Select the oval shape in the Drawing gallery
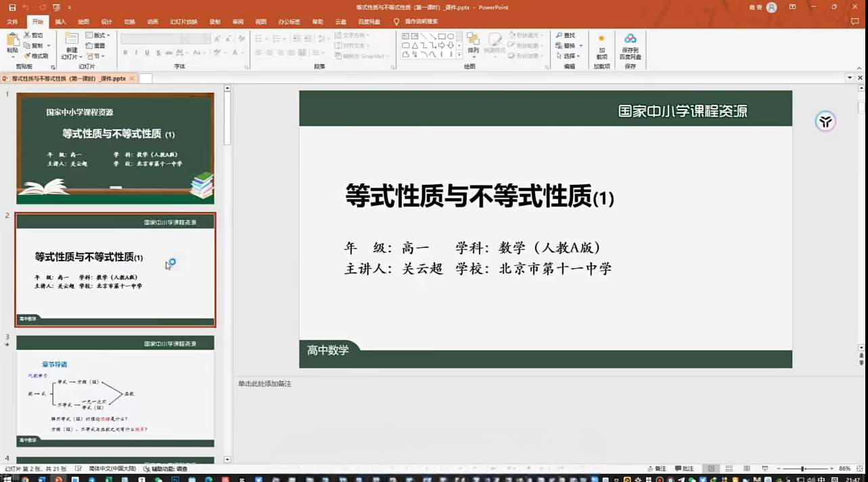 [x=451, y=36]
